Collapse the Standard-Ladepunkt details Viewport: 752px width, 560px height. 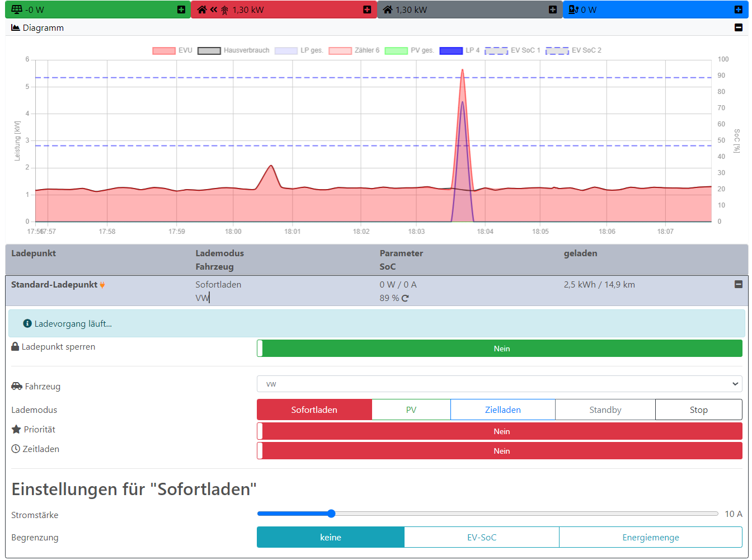(x=739, y=284)
